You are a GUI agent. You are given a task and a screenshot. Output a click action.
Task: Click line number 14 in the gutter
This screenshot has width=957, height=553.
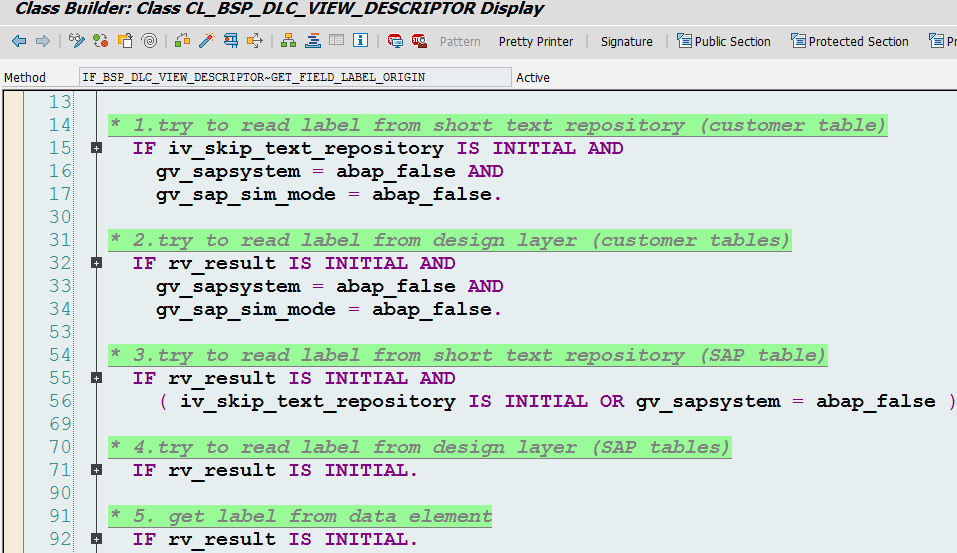pos(60,125)
